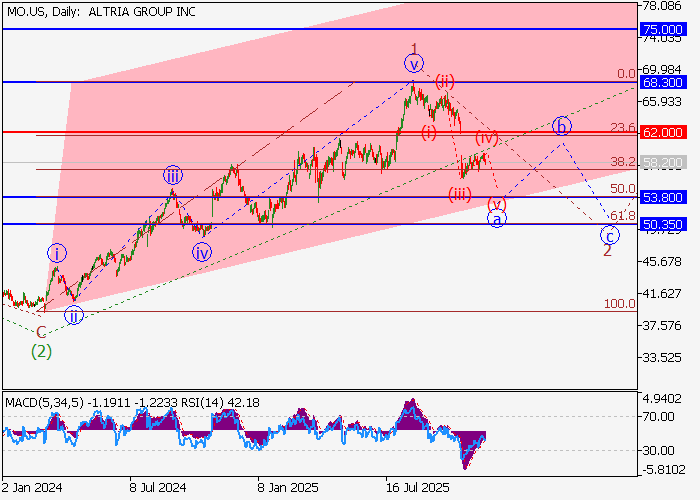Image resolution: width=700 pixels, height=500 pixels.
Task: Click the green (2) wave label
Action: (41, 352)
